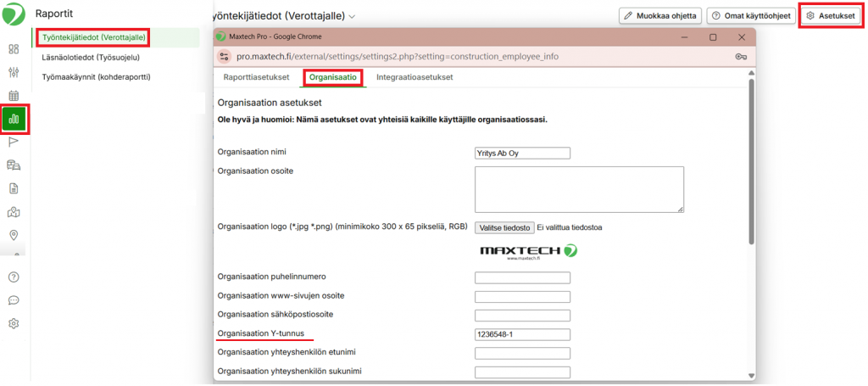Click the Muokkaa ohjetta button
Screen dimensions: 868x386
coord(659,16)
